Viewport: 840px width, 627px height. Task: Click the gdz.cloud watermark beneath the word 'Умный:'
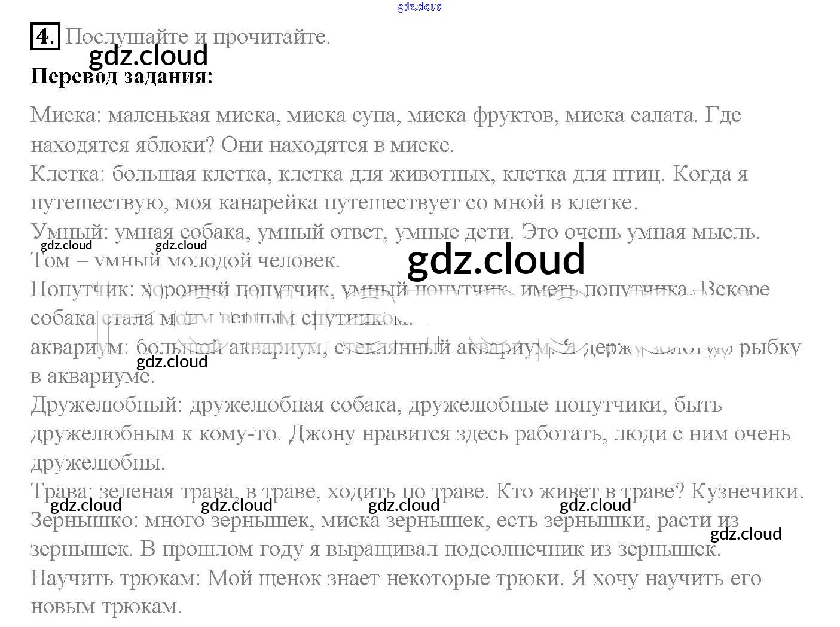pos(66,245)
